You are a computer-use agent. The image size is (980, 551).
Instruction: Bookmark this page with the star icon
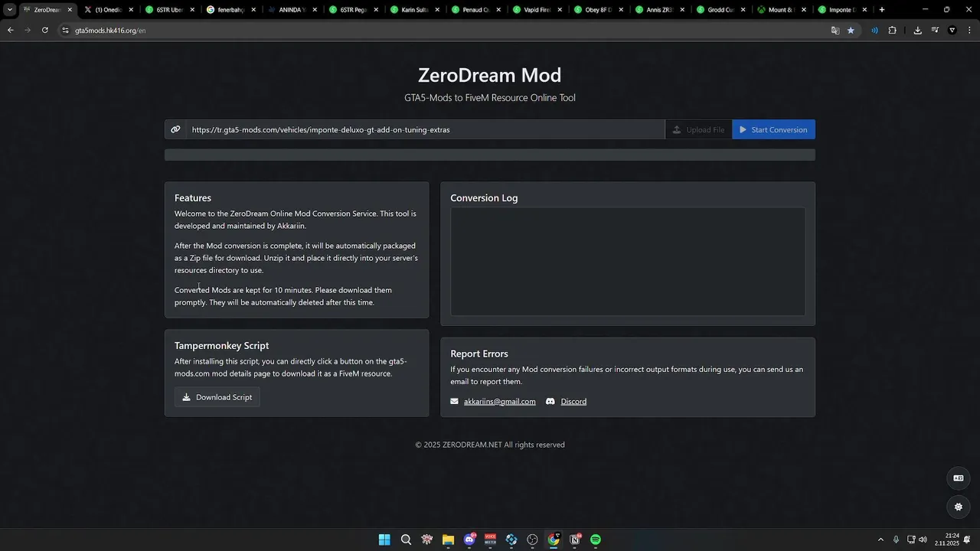pyautogui.click(x=851, y=31)
